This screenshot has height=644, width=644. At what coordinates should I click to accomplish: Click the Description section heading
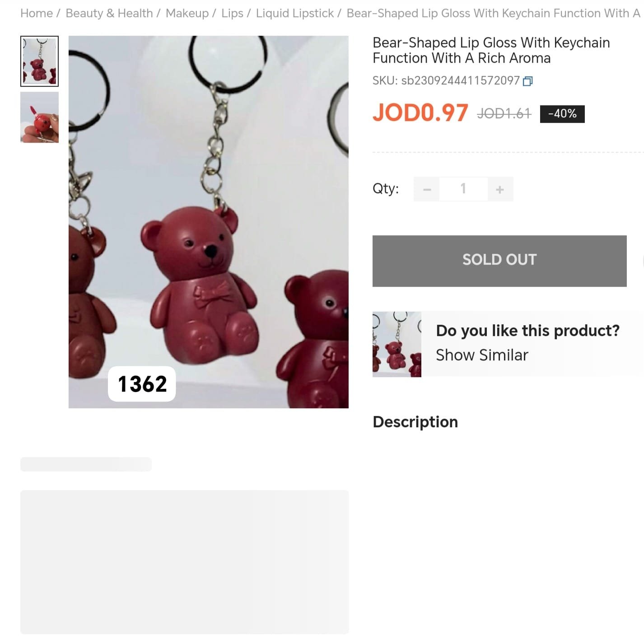[x=415, y=422]
